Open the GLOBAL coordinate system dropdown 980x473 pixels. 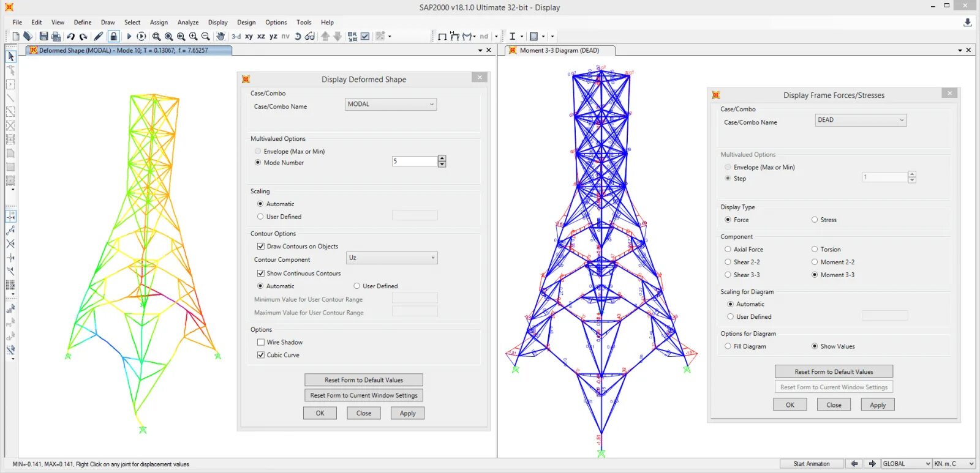[907, 464]
